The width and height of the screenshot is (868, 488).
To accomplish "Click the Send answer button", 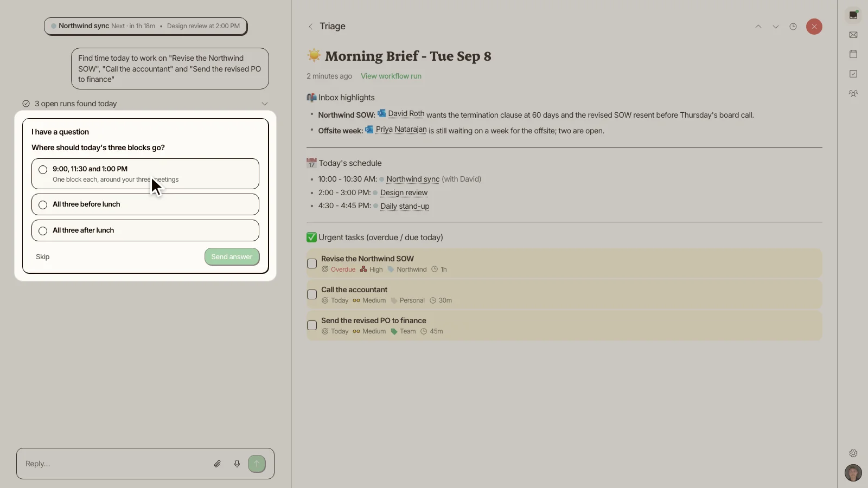I will (x=232, y=257).
